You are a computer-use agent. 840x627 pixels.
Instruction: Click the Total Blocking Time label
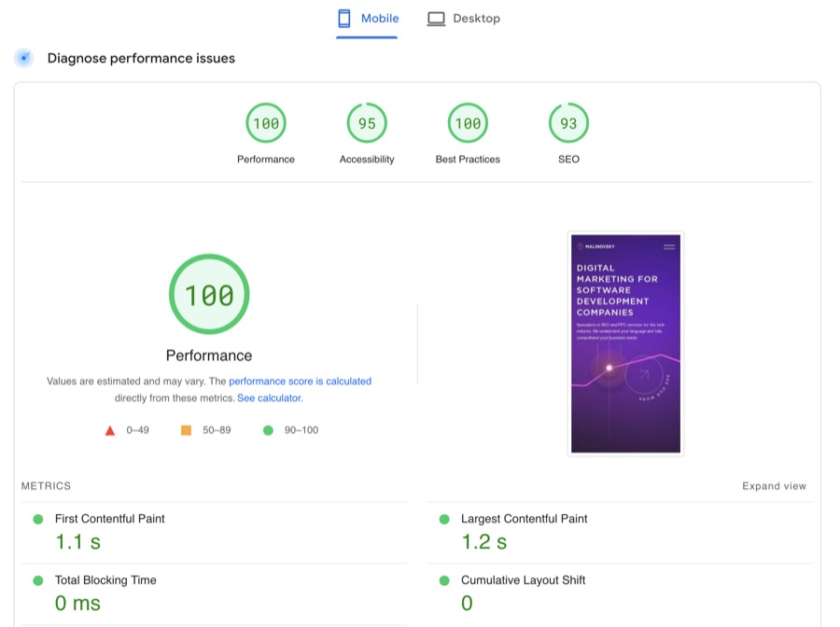(105, 580)
